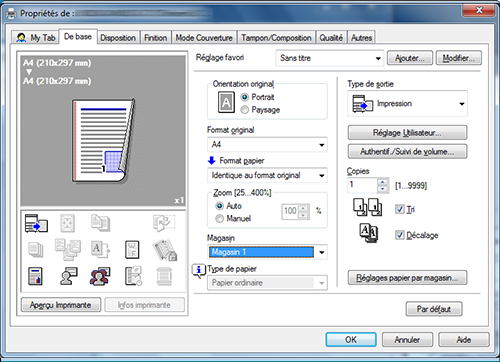Viewport: 500px width, 362px height.
Task: Click the greyed document with lock icon
Action: (x=165, y=250)
